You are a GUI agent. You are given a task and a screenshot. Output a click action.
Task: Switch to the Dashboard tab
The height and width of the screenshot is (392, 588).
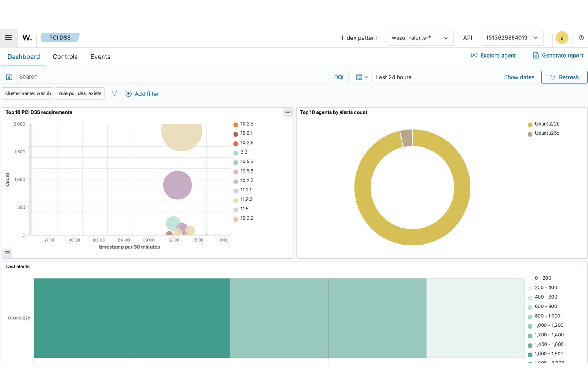point(24,57)
